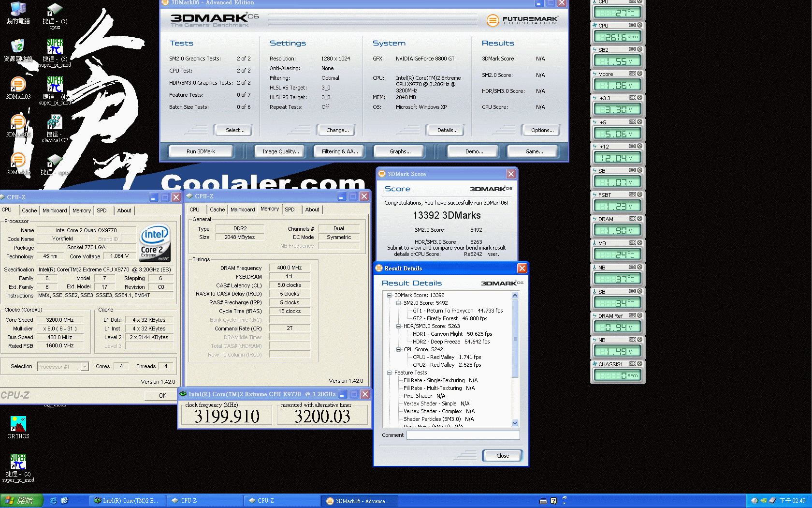Click settings icon of MB temperature monitor
Viewport: 812px width, 508px height.
[632, 243]
